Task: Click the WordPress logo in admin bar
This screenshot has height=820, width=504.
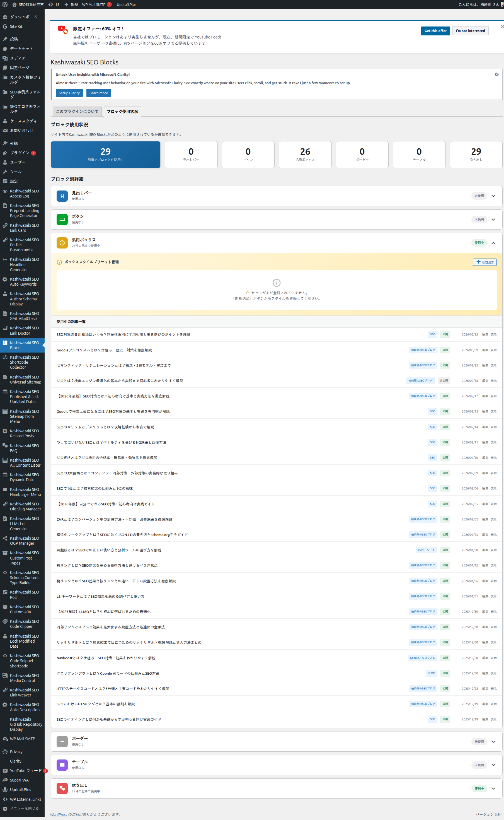Action: (x=5, y=4)
